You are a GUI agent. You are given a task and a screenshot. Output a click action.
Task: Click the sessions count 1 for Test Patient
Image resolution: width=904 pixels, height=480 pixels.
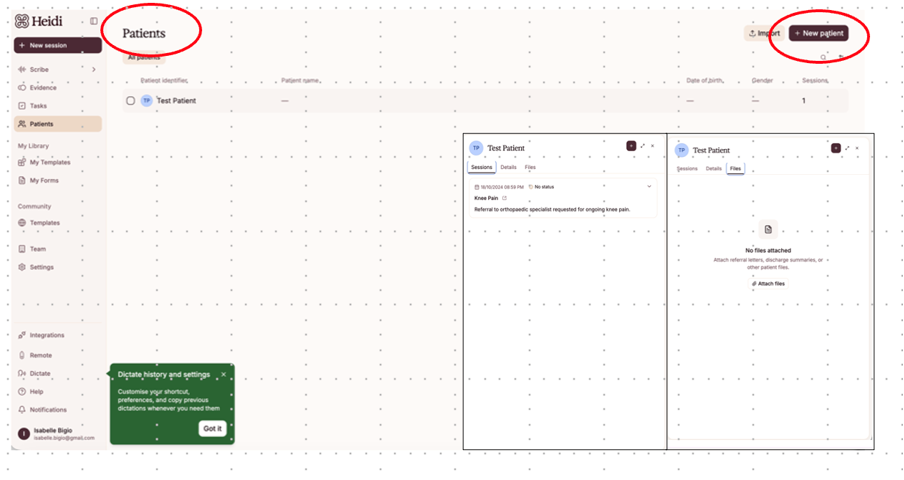(x=804, y=101)
